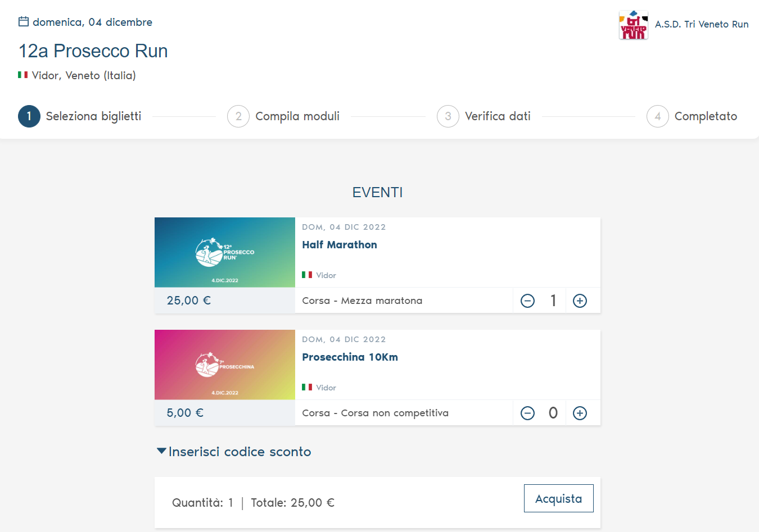This screenshot has height=532, width=759.
Task: Click the A.S.D. Tri Veneto Run logo
Action: click(x=633, y=25)
